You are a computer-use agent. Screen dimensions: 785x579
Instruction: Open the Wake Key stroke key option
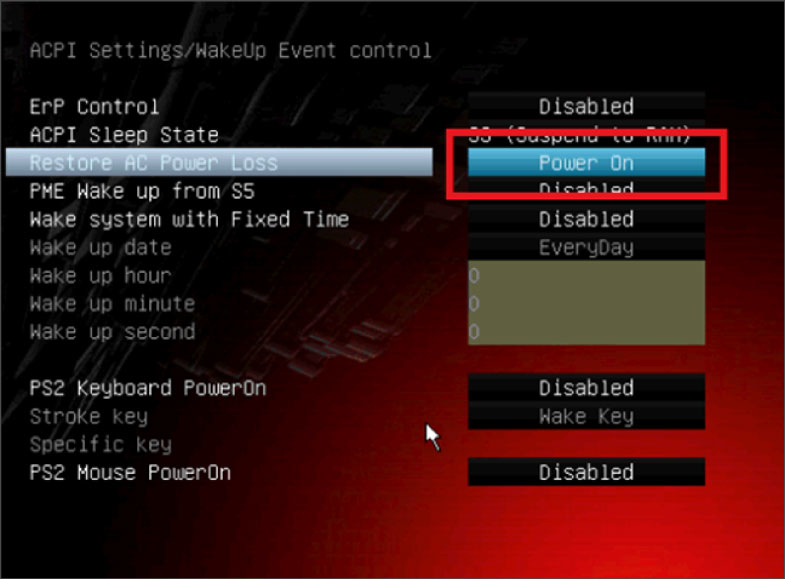point(586,416)
